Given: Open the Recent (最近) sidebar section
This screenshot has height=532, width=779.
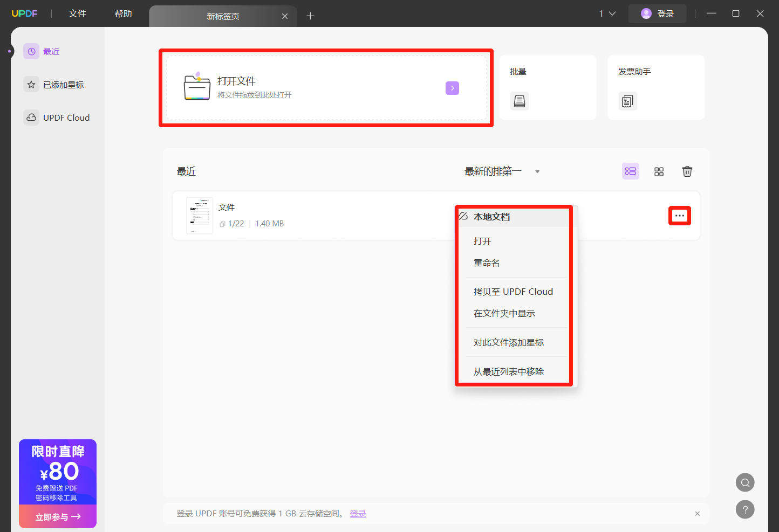Looking at the screenshot, I should (42, 51).
